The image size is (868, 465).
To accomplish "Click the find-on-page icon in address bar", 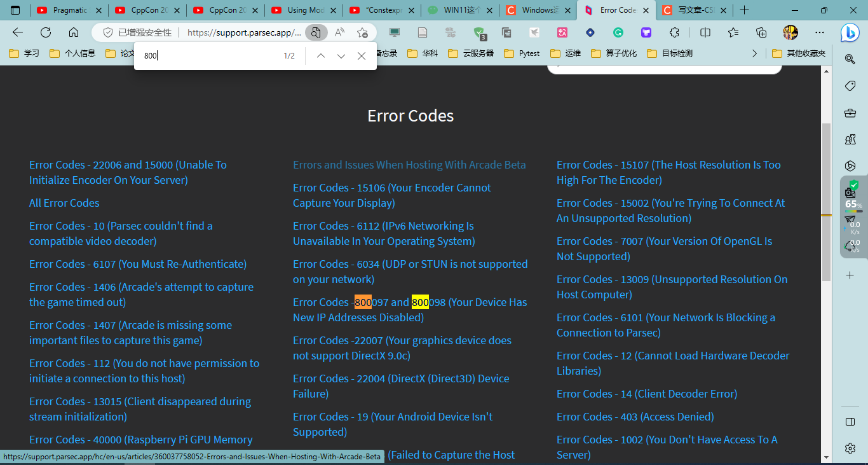I will 316,32.
